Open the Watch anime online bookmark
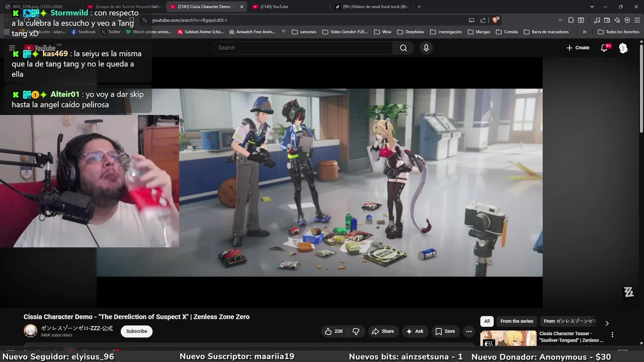 [x=148, y=32]
